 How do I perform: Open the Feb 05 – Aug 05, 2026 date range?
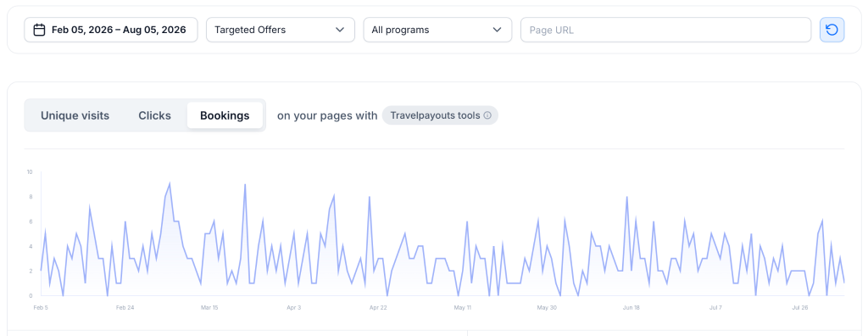point(111,30)
